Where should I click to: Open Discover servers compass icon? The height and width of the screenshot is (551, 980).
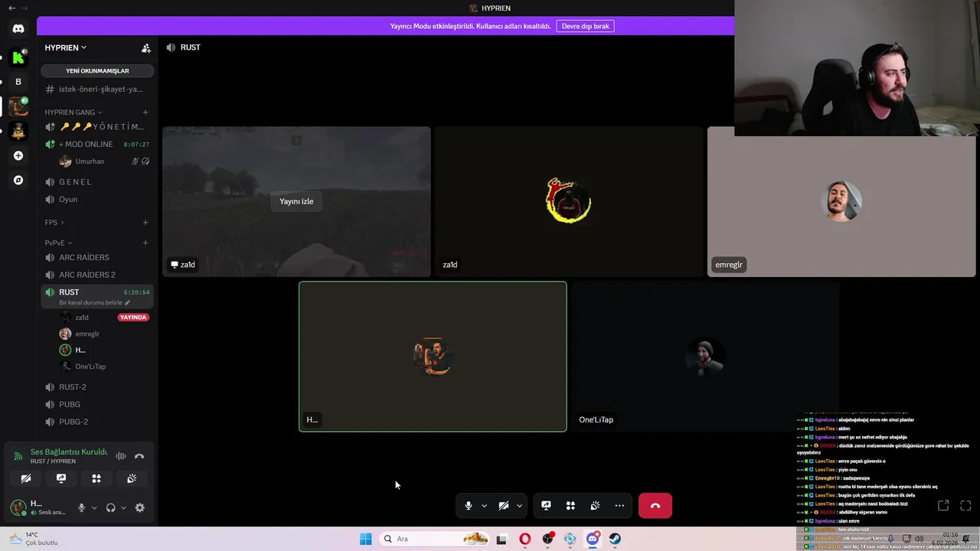[x=18, y=180]
